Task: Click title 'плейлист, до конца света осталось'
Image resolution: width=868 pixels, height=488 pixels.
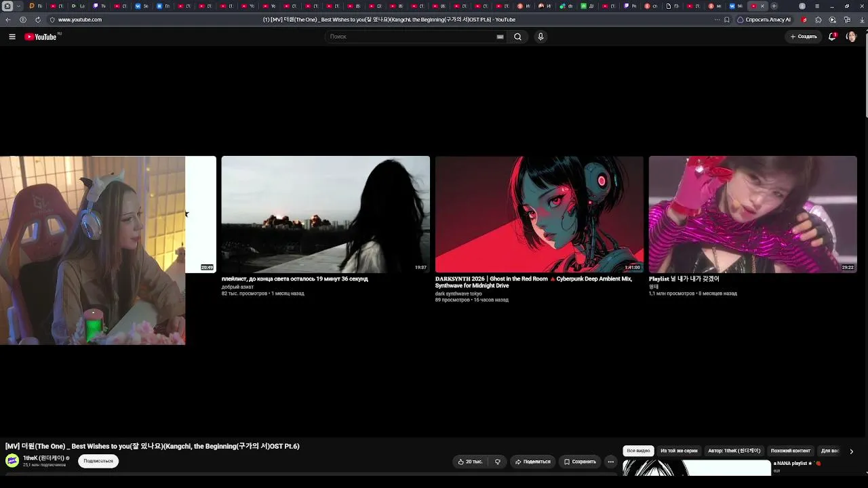Action: [295, 279]
